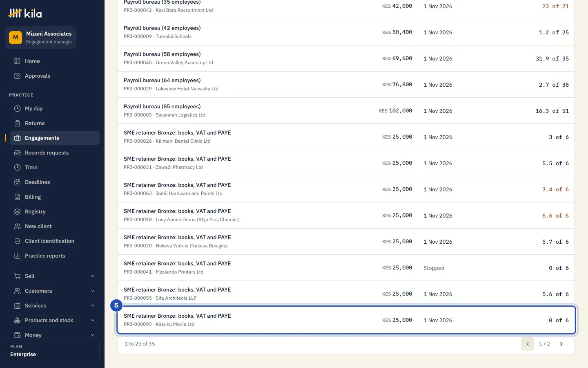Open Kasuku Media Ltd engagement row

click(x=346, y=320)
